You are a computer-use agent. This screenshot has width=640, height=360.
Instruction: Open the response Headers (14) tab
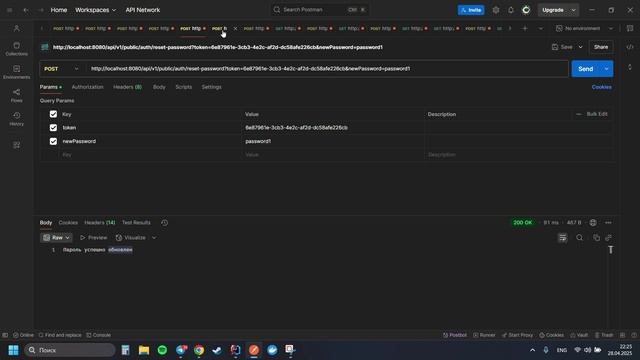(100, 222)
